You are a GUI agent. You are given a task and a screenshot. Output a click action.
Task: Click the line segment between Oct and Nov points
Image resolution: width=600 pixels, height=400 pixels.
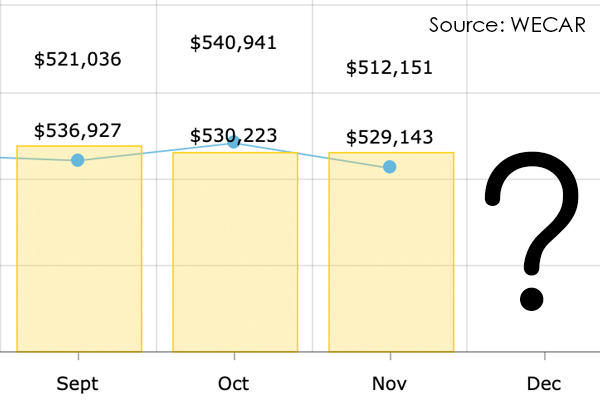[x=312, y=154]
